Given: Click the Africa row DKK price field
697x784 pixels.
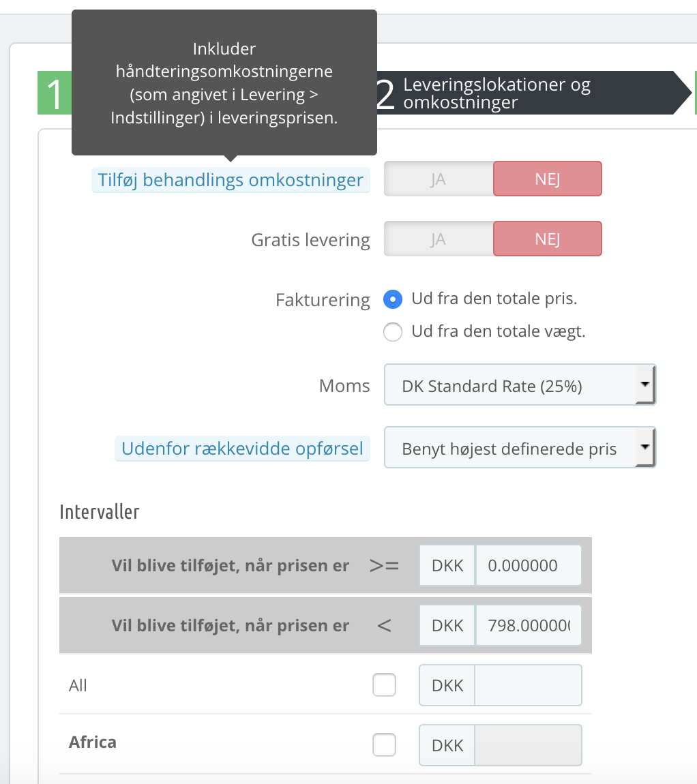Looking at the screenshot, I should click(528, 745).
